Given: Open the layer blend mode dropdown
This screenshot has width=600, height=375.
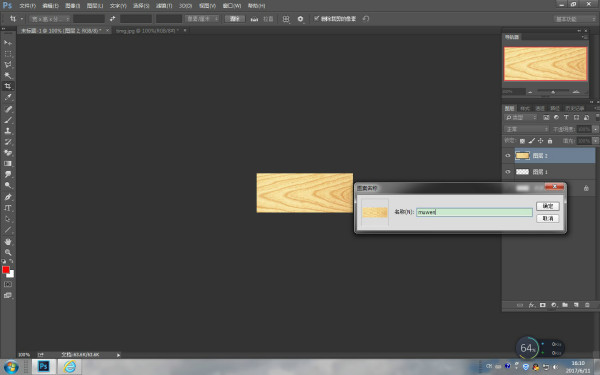Looking at the screenshot, I should point(526,129).
